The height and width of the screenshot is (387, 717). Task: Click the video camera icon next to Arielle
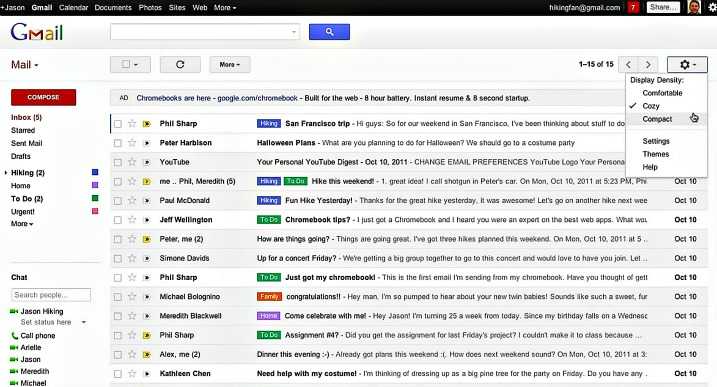click(14, 348)
